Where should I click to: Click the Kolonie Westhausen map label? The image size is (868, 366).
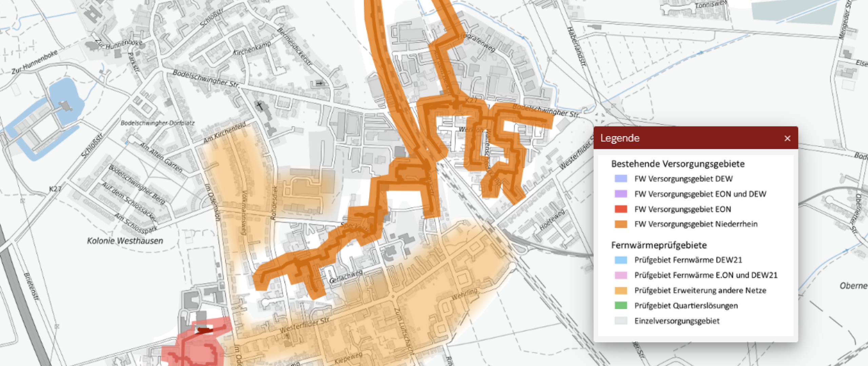(x=125, y=241)
